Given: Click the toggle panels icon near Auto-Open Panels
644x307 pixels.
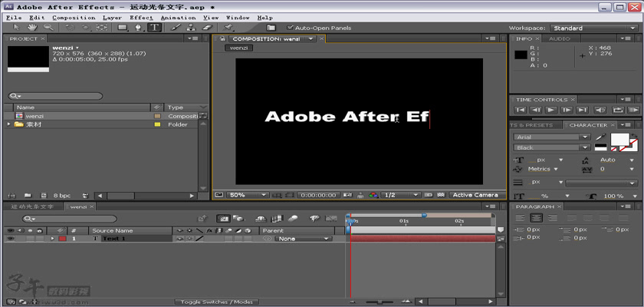Looking at the screenshot, I should 271,28.
